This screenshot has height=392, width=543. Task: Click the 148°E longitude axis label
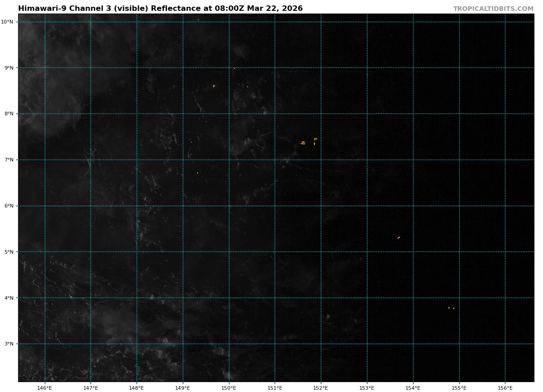click(x=137, y=387)
